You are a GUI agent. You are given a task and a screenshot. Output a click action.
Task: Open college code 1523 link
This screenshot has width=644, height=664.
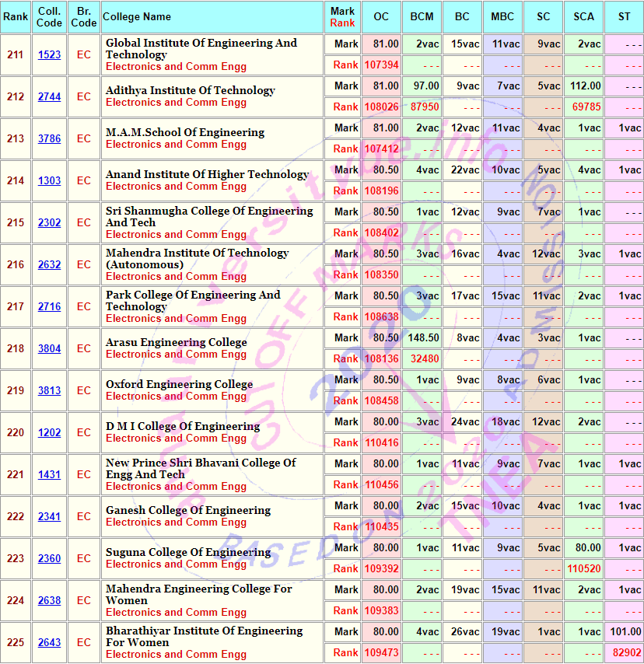coord(49,55)
